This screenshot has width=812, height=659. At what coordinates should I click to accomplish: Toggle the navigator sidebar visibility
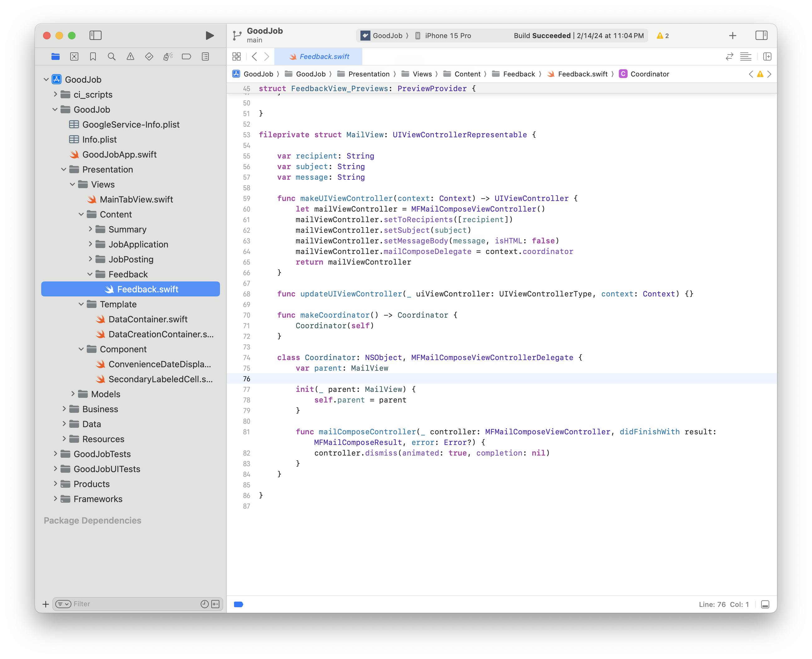[95, 36]
